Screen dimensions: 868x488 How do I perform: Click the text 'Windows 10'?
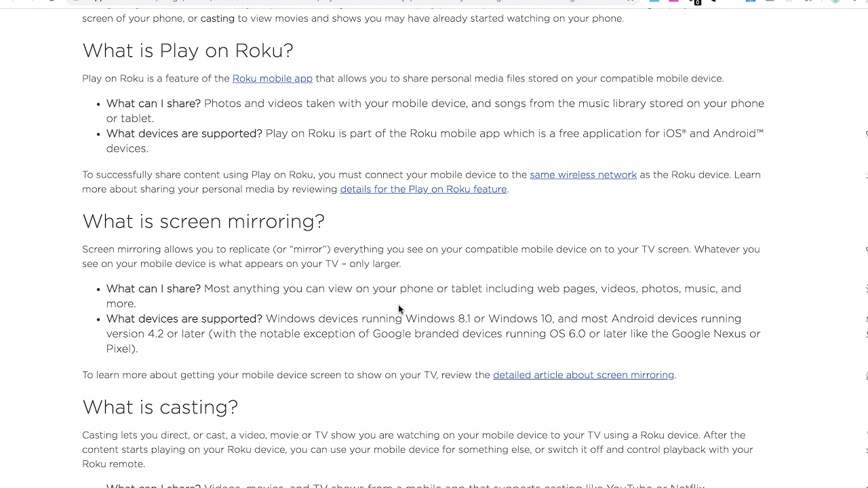click(x=520, y=319)
